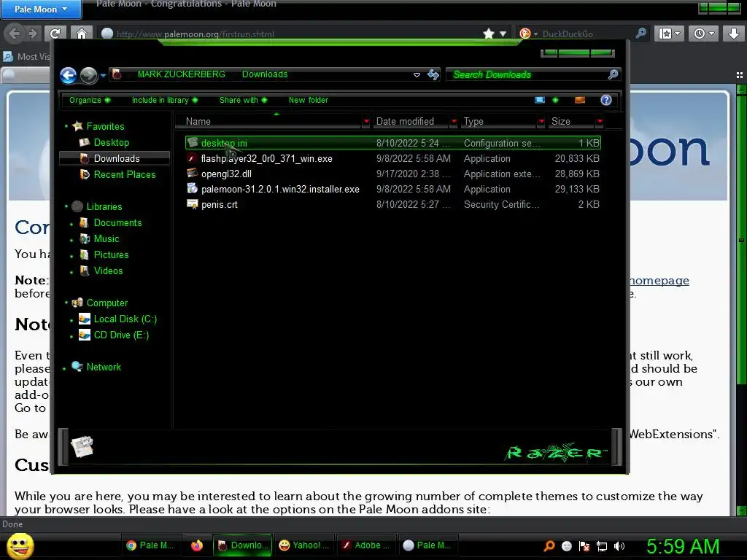Select Favorites in the navigation pane
747x560 pixels.
click(x=105, y=126)
